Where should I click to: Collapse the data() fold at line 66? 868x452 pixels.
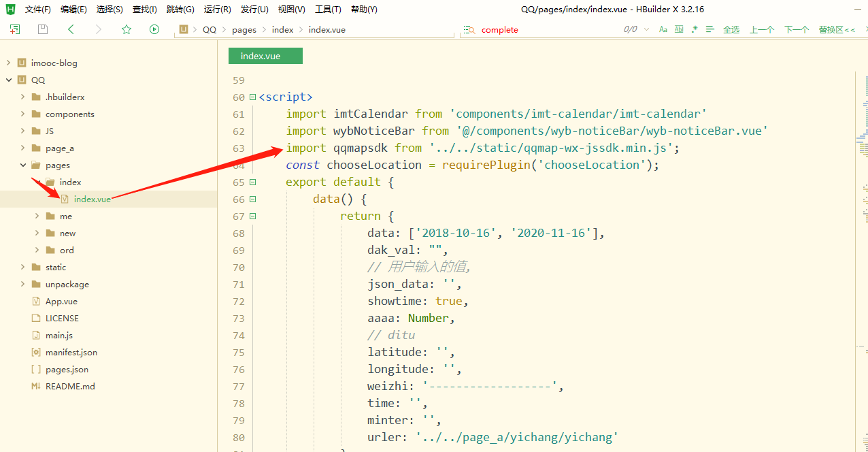pos(253,199)
